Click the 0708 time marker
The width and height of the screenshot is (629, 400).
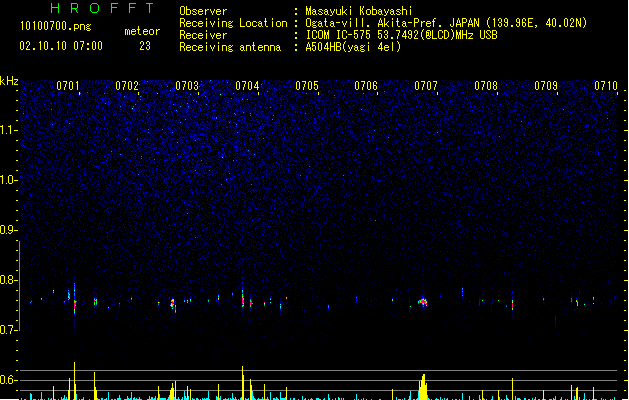(x=486, y=86)
